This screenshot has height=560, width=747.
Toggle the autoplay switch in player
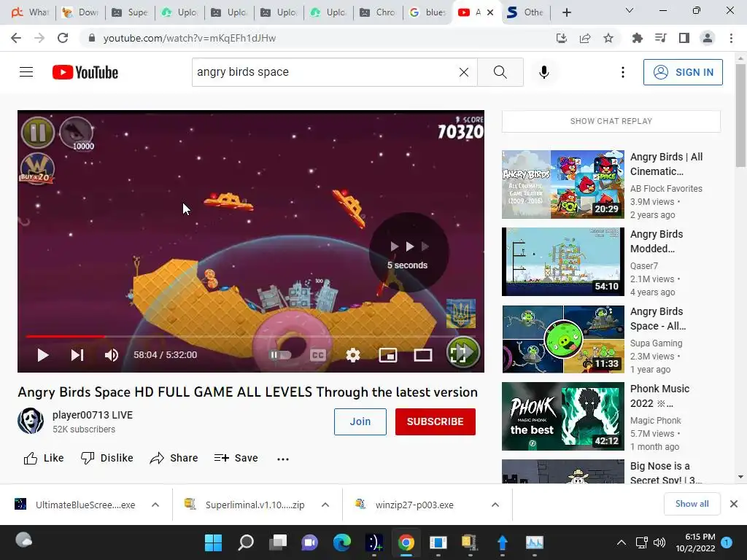point(280,355)
